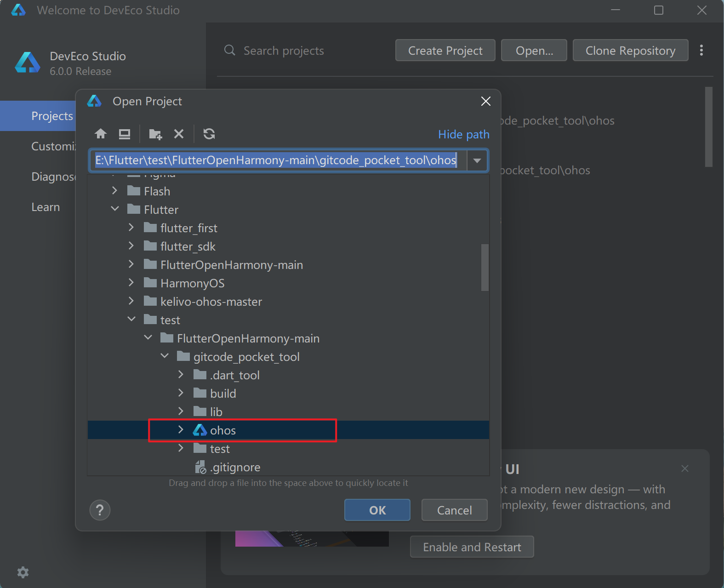Image resolution: width=724 pixels, height=588 pixels.
Task: Select the flutter_first tree row
Action: coord(288,228)
